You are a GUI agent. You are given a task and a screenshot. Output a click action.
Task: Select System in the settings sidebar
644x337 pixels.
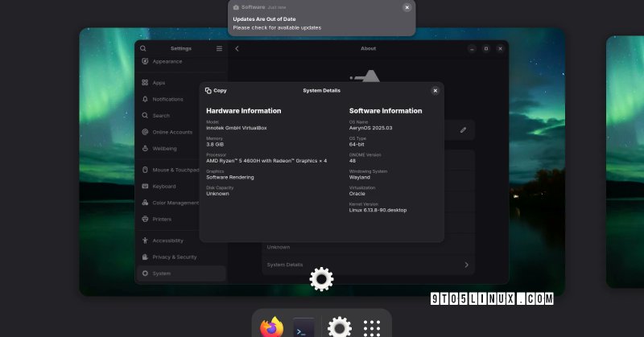181,273
